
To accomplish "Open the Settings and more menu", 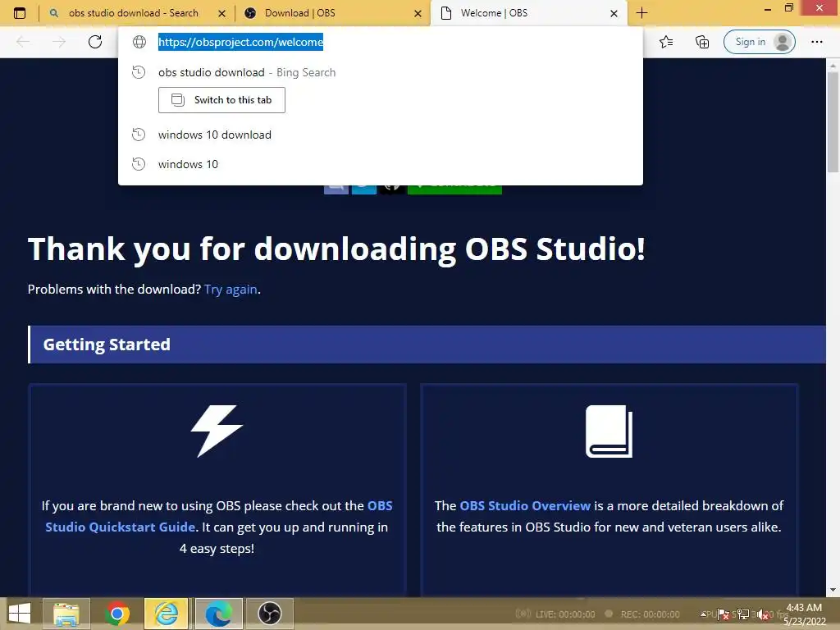I will click(x=816, y=42).
